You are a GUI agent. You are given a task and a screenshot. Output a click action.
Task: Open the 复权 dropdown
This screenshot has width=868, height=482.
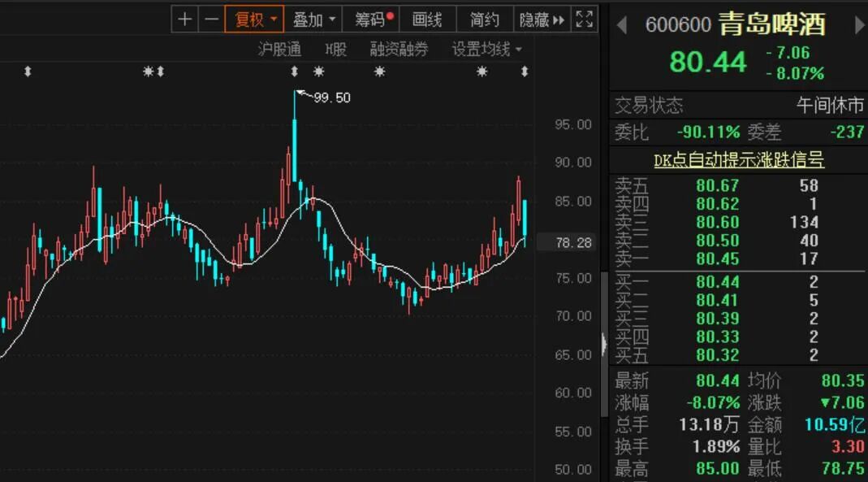coord(255,20)
